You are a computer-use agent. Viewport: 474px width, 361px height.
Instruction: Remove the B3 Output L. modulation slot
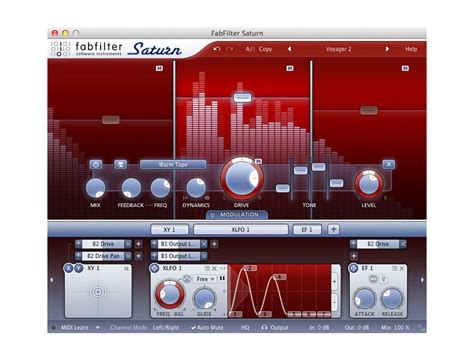204,256
